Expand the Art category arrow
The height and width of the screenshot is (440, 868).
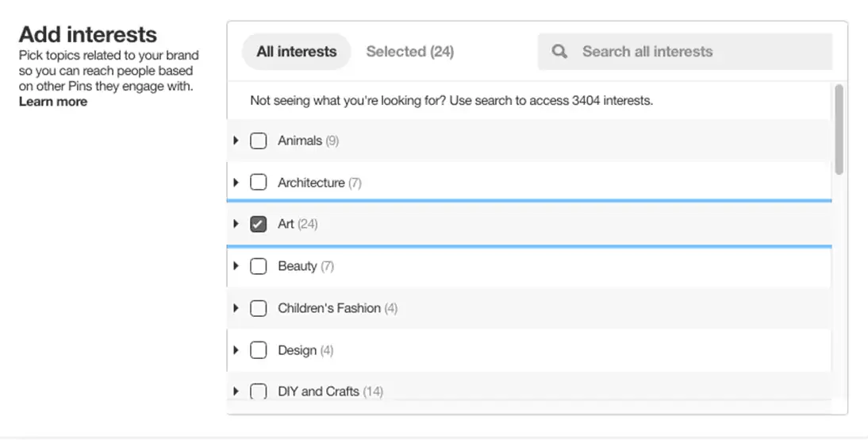point(236,224)
